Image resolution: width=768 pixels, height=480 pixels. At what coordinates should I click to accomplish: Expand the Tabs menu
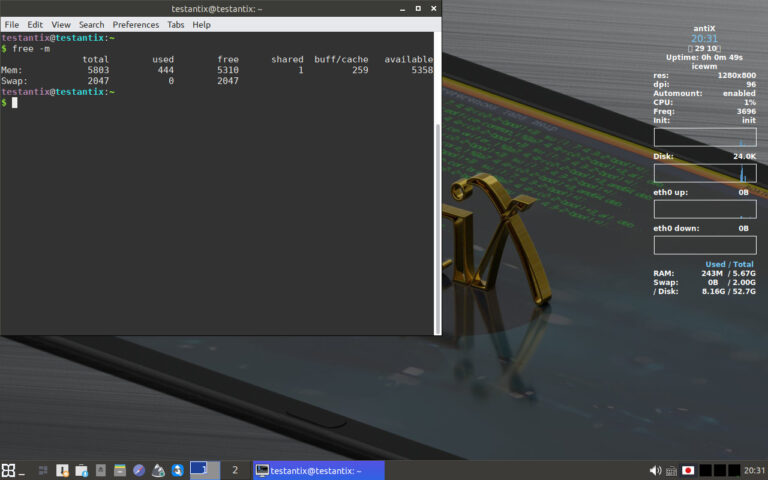pyautogui.click(x=176, y=24)
